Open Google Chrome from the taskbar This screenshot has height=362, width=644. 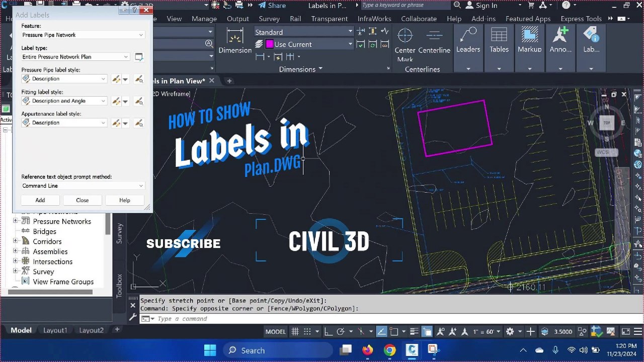(390, 350)
